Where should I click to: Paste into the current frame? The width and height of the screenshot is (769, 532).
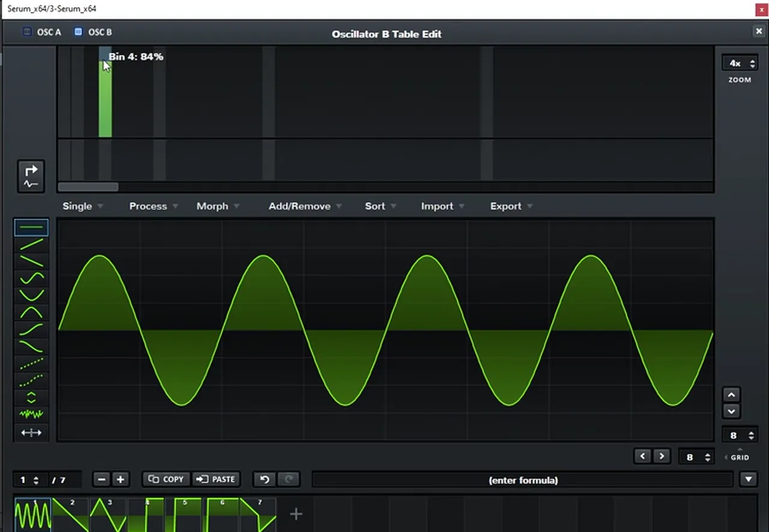tap(215, 479)
